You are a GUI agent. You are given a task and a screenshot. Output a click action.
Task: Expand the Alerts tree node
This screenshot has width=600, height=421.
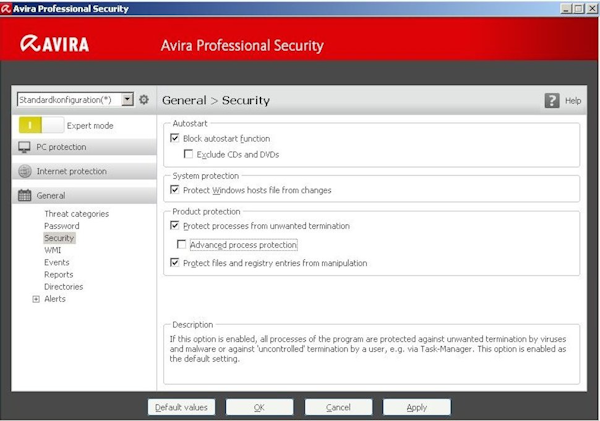[x=36, y=299]
